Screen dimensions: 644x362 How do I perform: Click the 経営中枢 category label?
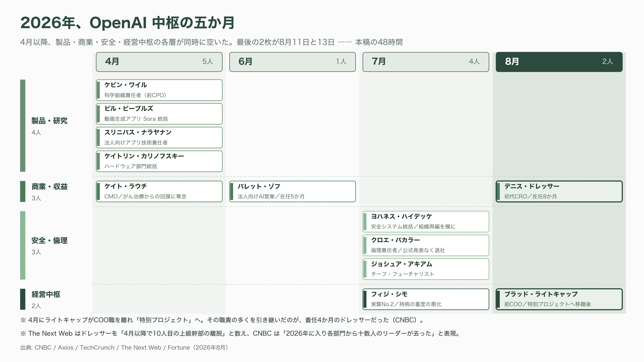coord(46,294)
